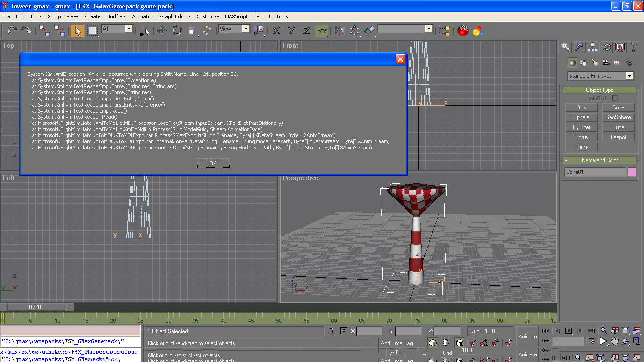Viewport: 644px width, 362px height.
Task: Open the Hierarchy panel tab
Action: [593, 47]
